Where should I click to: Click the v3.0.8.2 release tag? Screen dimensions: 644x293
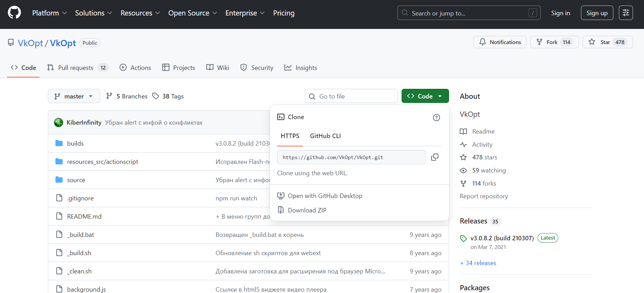click(502, 238)
